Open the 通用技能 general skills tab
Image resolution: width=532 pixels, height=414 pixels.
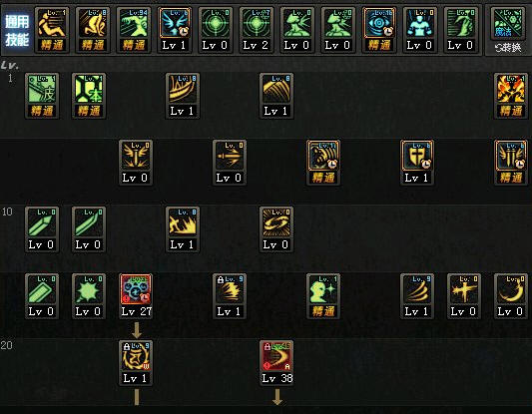coord(17,31)
